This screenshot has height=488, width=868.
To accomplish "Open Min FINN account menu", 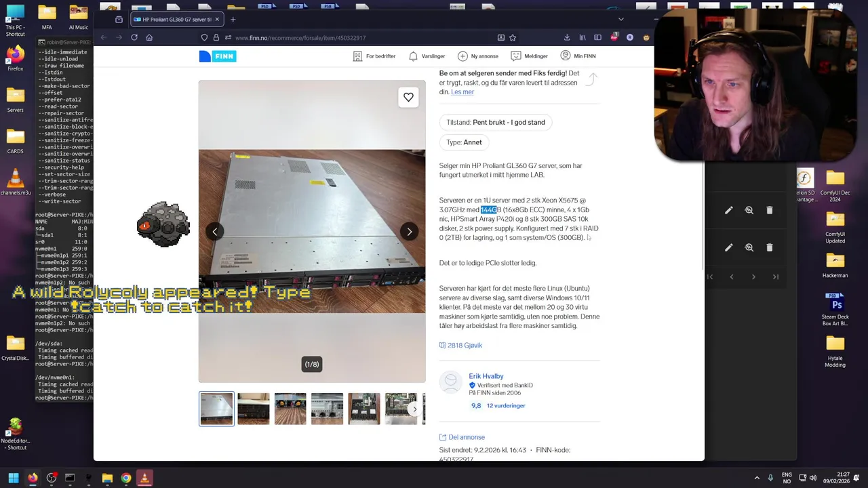I will [x=578, y=56].
